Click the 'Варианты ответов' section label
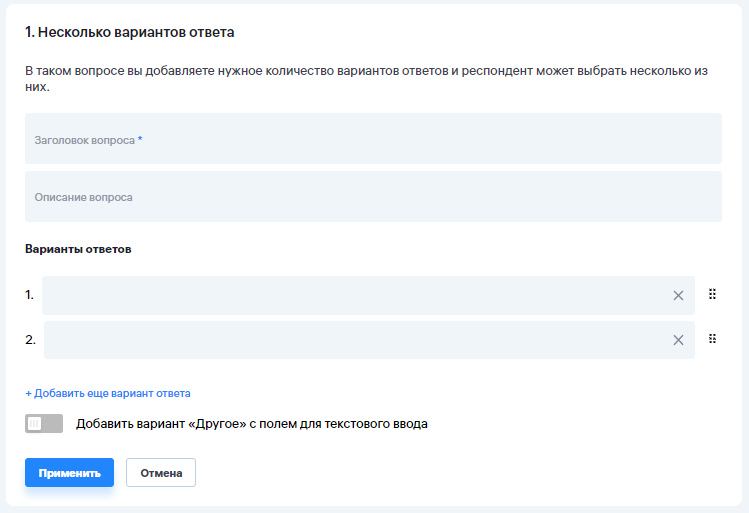This screenshot has height=513, width=749. 78,249
